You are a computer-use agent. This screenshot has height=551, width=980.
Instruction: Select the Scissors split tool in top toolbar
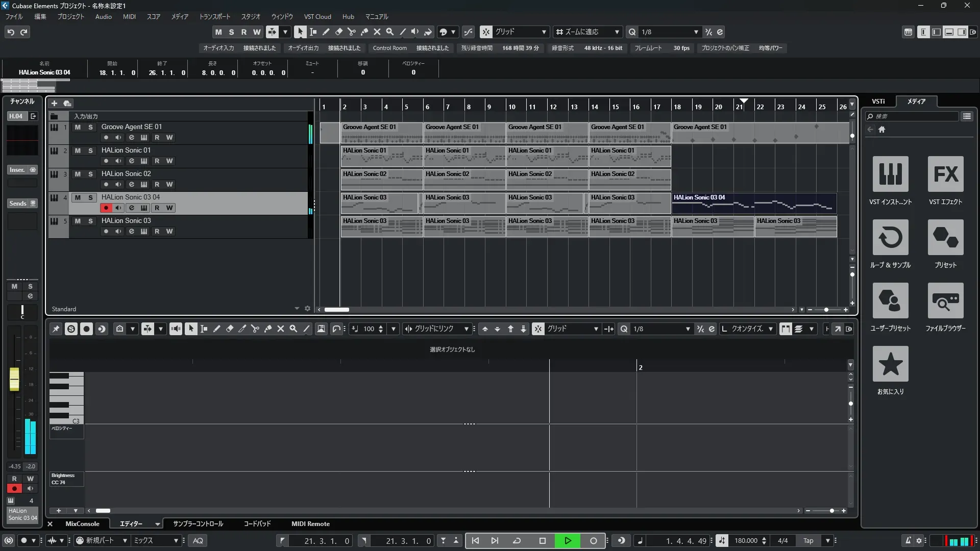tap(351, 32)
